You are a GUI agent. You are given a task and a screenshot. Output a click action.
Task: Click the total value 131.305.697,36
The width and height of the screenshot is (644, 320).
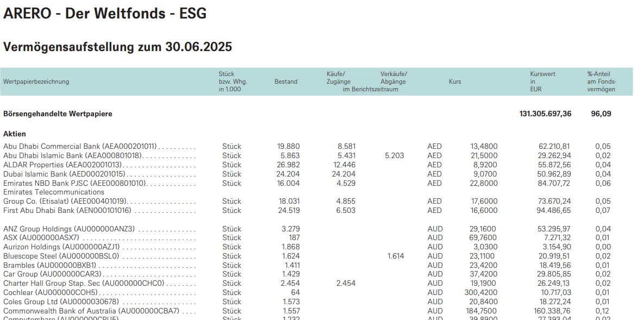pyautogui.click(x=545, y=114)
